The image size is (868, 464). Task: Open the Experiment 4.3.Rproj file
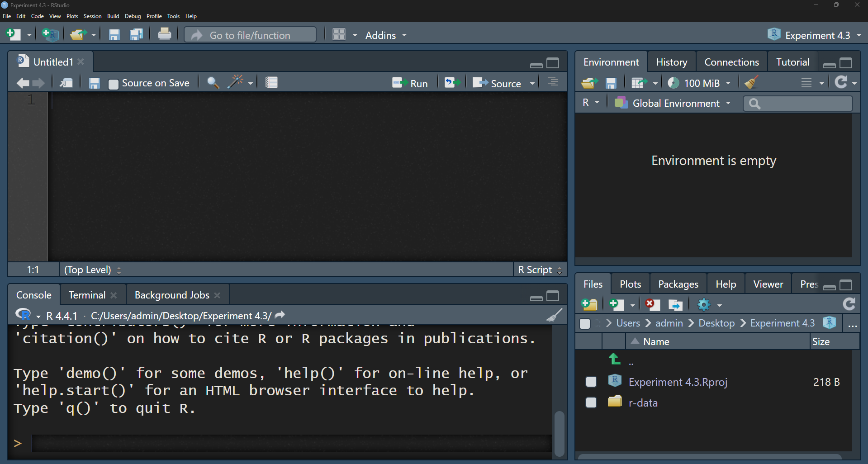click(678, 382)
